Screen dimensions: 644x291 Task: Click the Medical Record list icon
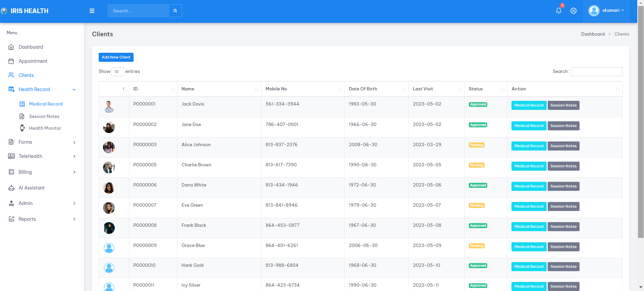(x=22, y=104)
